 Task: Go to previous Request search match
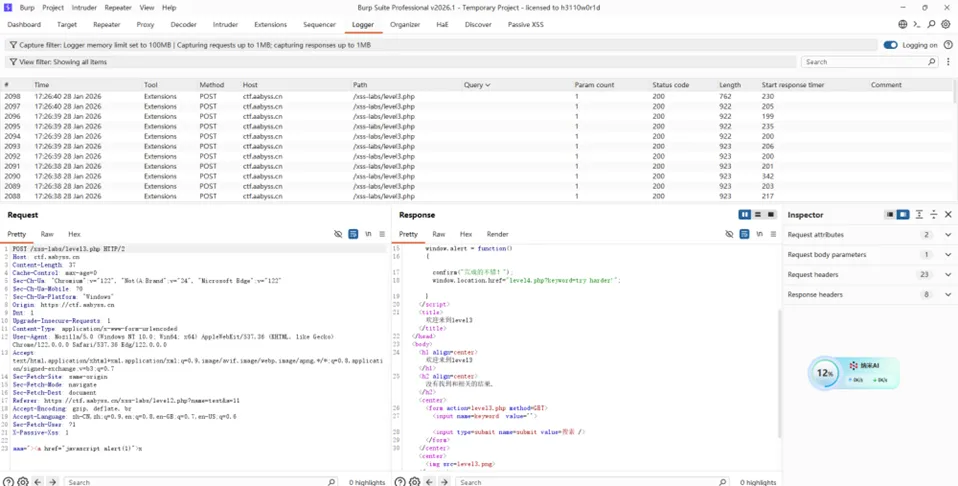[38, 482]
